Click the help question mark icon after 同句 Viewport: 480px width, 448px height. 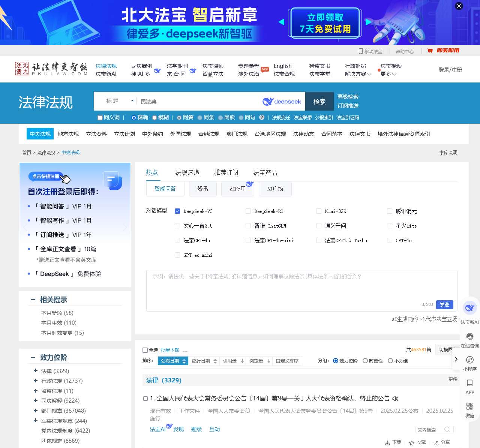(262, 117)
